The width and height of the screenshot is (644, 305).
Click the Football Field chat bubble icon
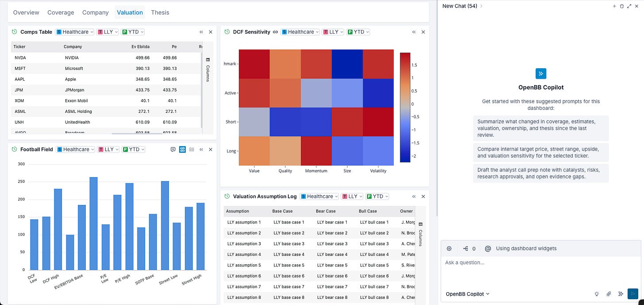tap(173, 150)
